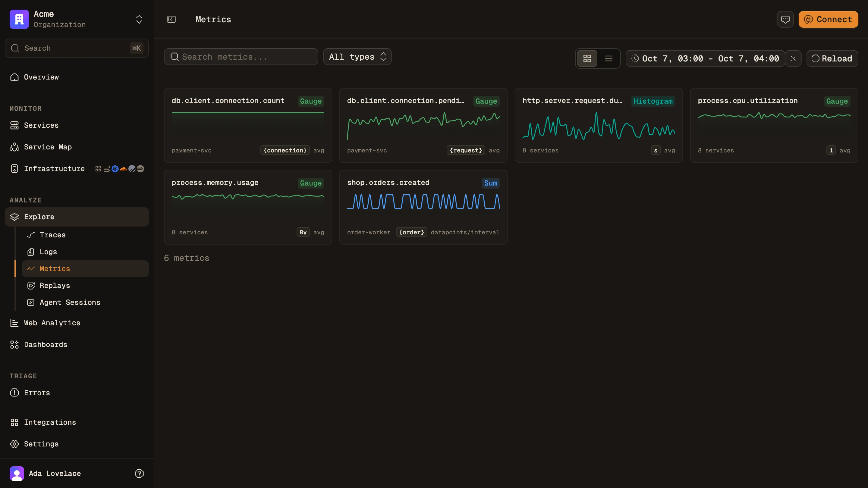Open Agent Sessions under Explore
868x488 pixels.
(85, 302)
